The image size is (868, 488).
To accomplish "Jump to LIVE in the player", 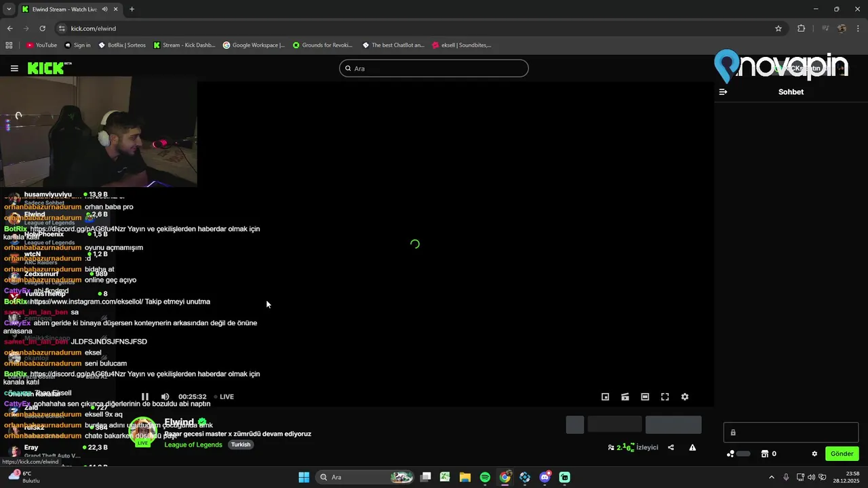I will tap(224, 397).
